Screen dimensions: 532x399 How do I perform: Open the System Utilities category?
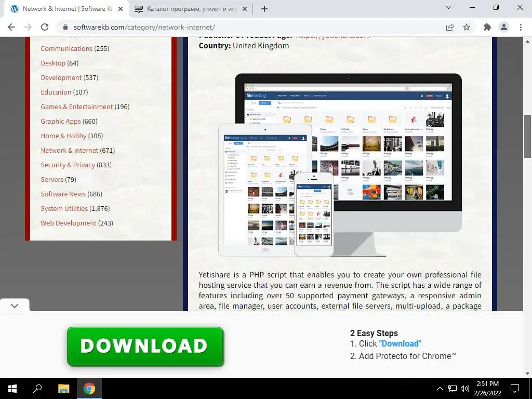[64, 209]
